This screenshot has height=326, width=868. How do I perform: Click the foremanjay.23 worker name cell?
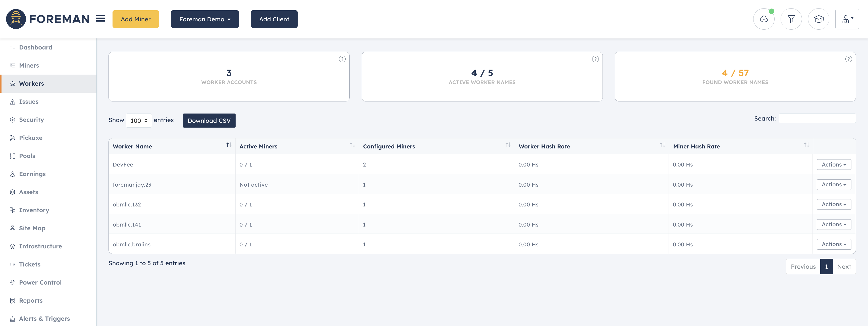pyautogui.click(x=172, y=185)
